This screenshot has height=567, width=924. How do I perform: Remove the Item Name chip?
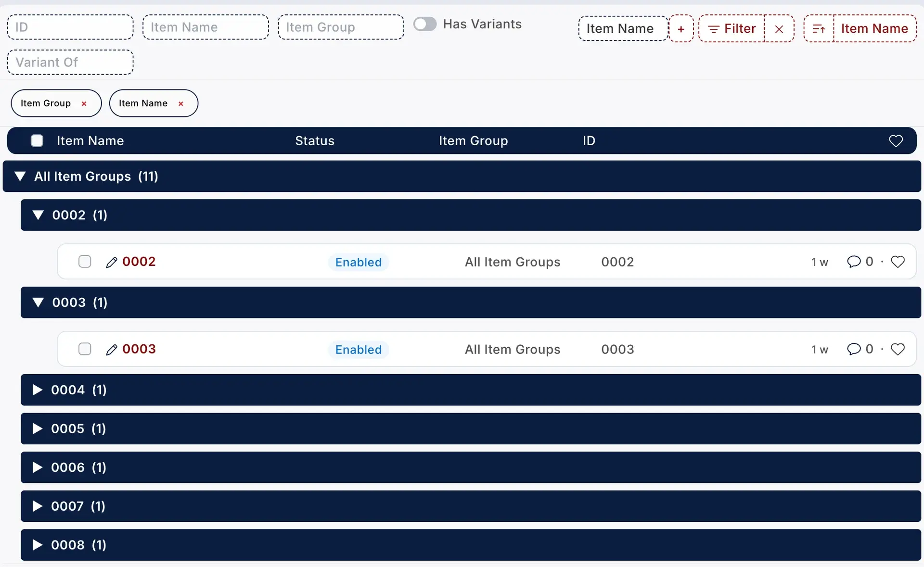tap(181, 103)
